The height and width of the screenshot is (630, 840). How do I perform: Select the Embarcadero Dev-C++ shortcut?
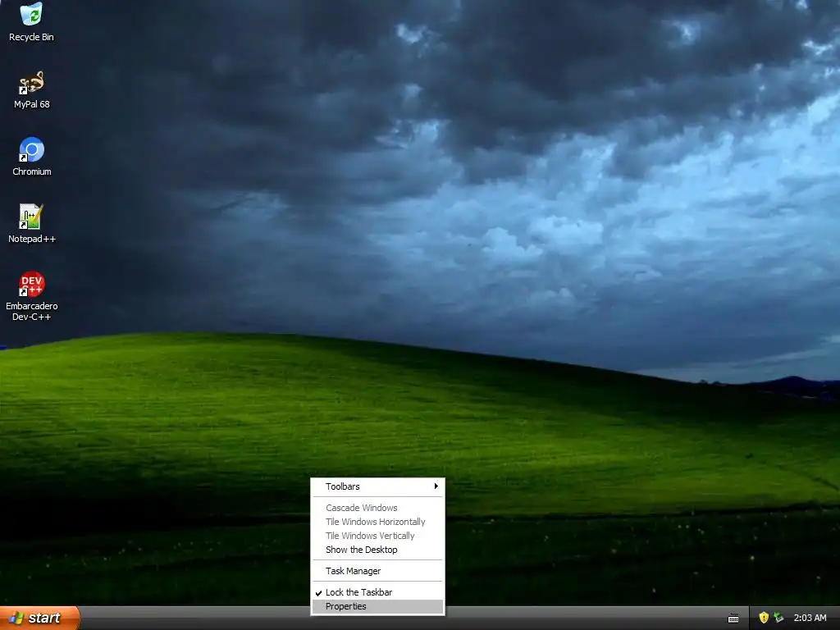32,296
